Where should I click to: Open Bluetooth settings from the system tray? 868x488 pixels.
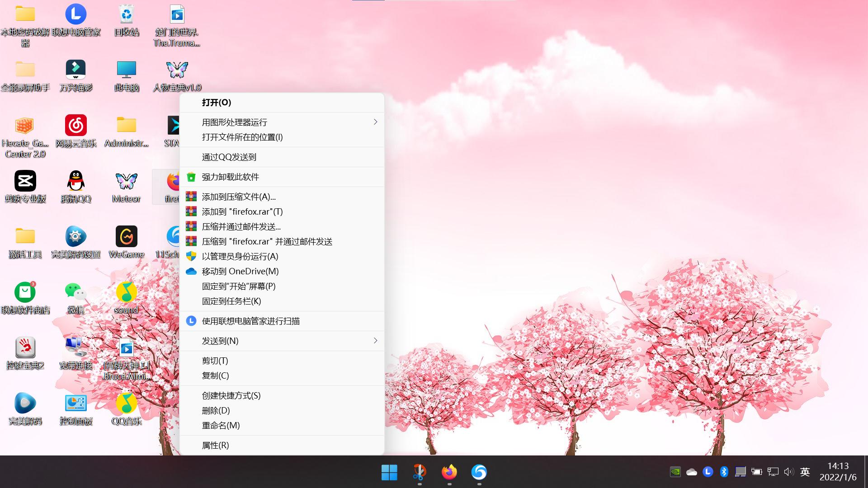(x=724, y=471)
